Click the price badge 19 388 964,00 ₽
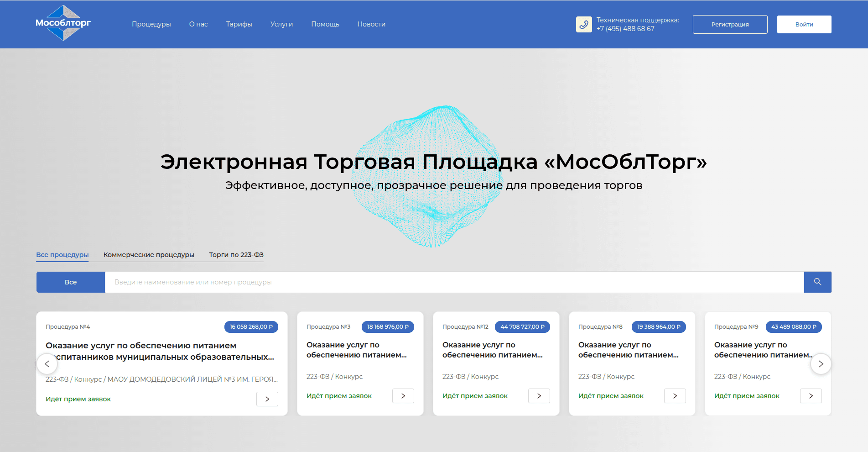868x452 pixels. point(659,327)
